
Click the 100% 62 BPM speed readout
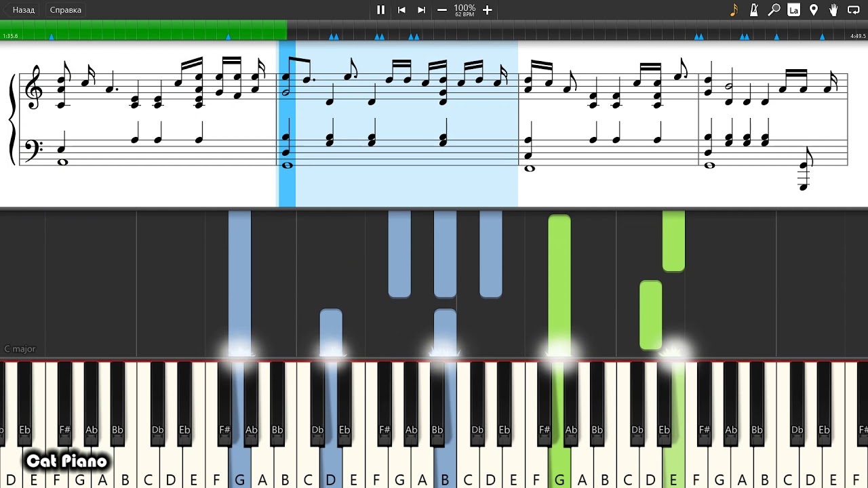[x=465, y=9]
